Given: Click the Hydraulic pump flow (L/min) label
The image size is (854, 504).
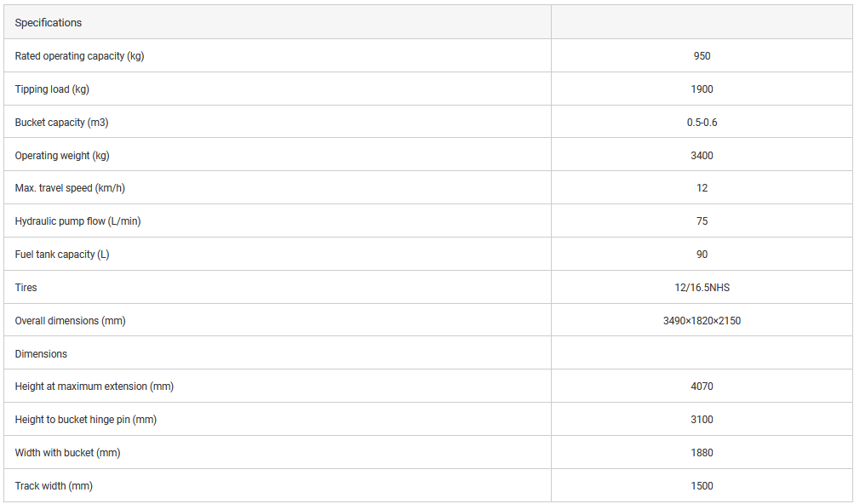Looking at the screenshot, I should [77, 221].
